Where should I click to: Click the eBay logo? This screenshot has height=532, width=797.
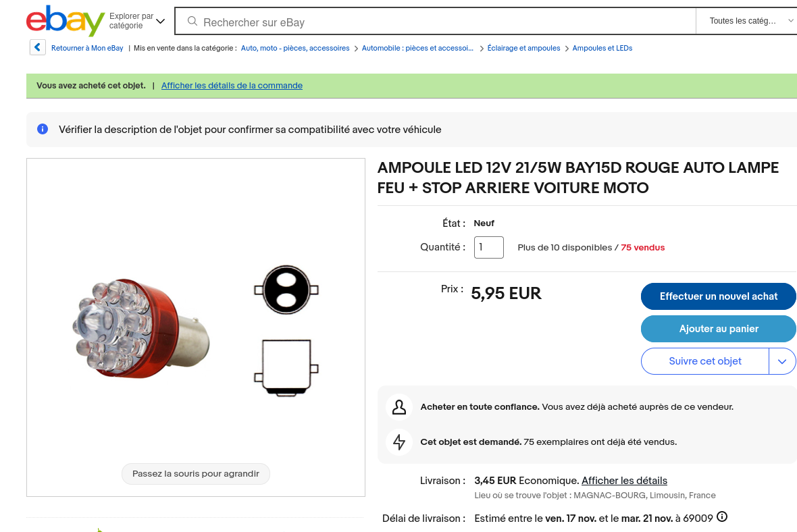pos(65,21)
